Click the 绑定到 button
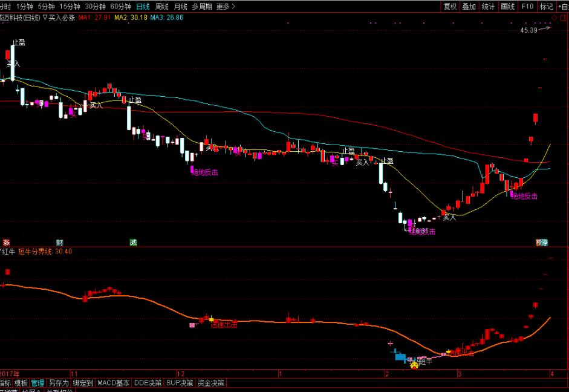The image size is (569, 392). (x=83, y=382)
